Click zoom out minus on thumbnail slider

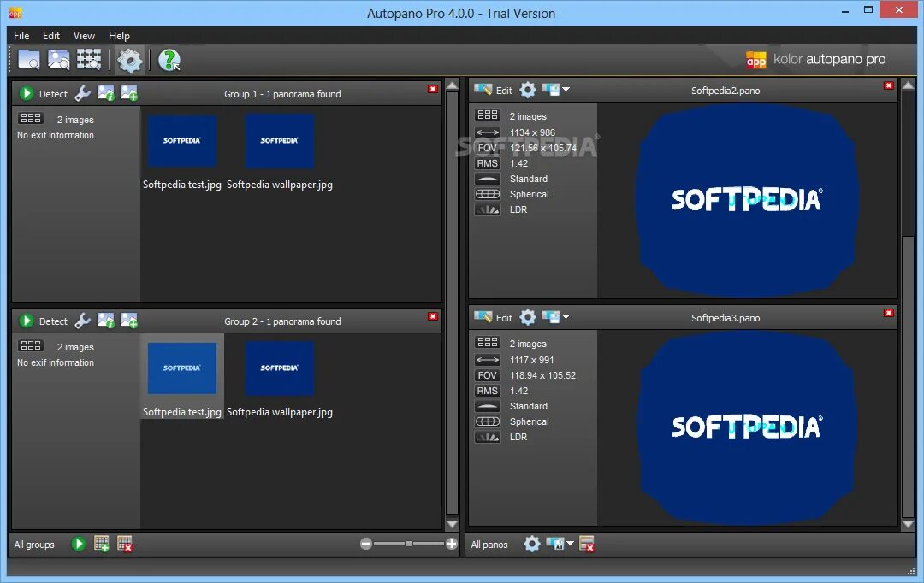click(x=366, y=545)
